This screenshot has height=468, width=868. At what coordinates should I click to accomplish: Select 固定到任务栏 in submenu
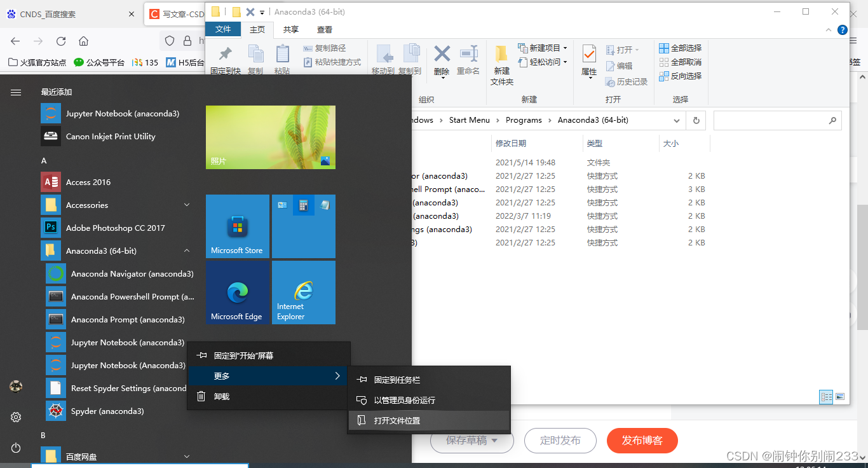pos(429,380)
